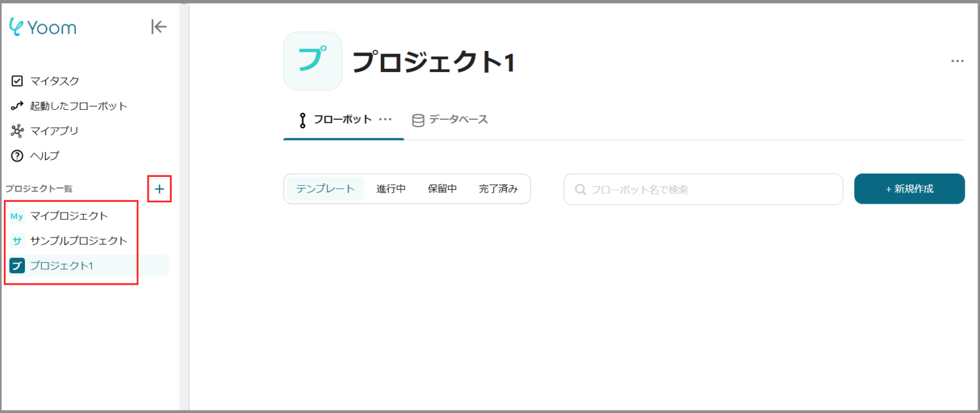This screenshot has height=413, width=980.
Task: Add a new project with the + button
Action: pyautogui.click(x=159, y=189)
